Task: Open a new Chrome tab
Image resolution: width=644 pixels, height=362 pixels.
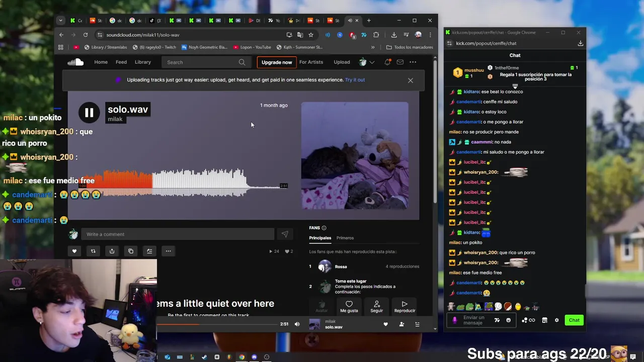Action: [369, 21]
